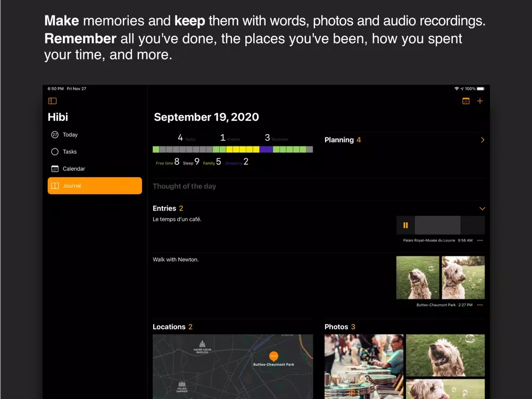Open the Today sidebar item
Viewport: 532px width, 399px height.
click(95, 135)
